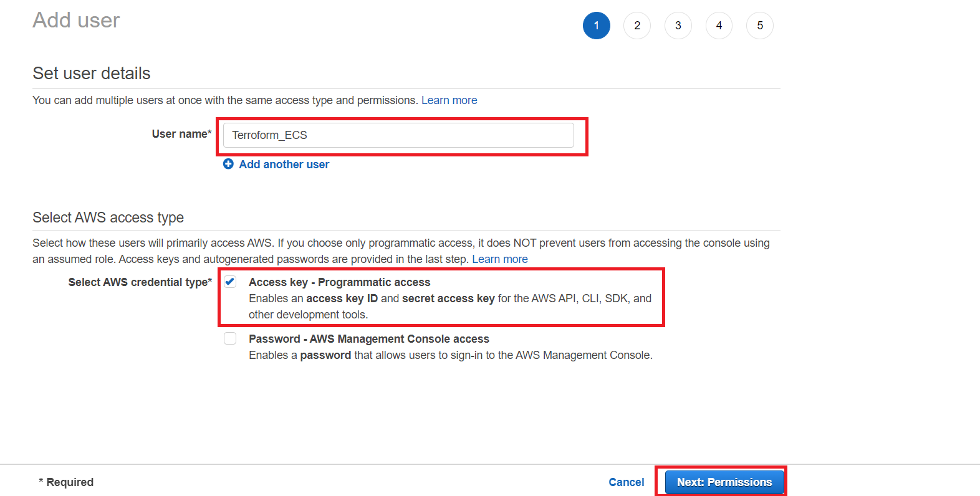Uncheck Access key programmatic access checkbox
Image resolution: width=980 pixels, height=496 pixels.
pos(231,282)
